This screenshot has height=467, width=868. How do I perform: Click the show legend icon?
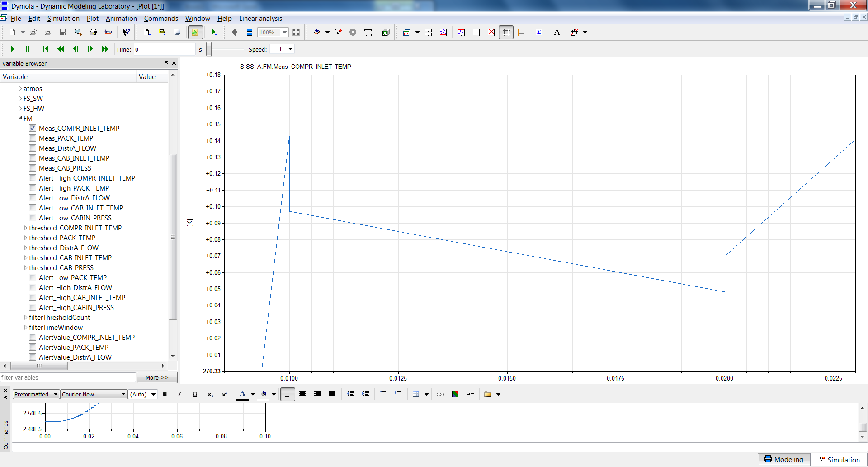[x=521, y=32]
